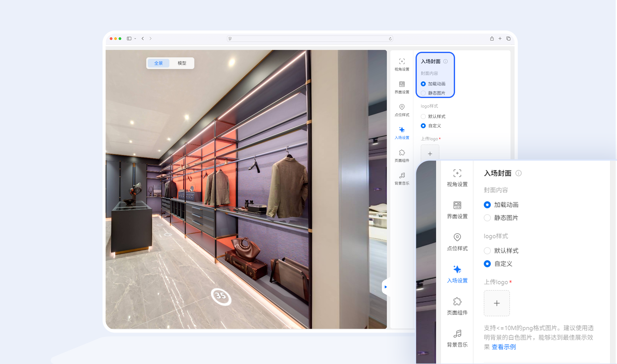Select 静态图片 radio in enlarged panel
617x364 pixels.
487,218
